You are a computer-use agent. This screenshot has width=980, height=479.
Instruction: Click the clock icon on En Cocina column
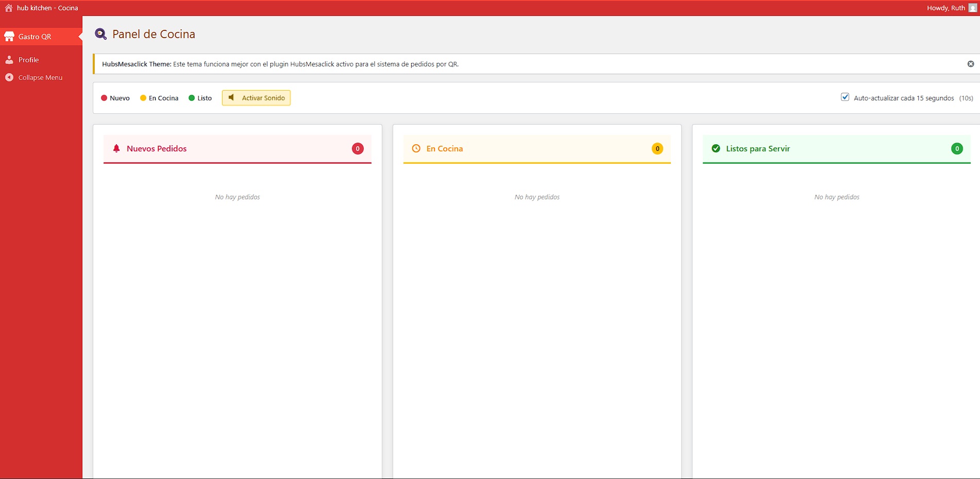tap(416, 148)
